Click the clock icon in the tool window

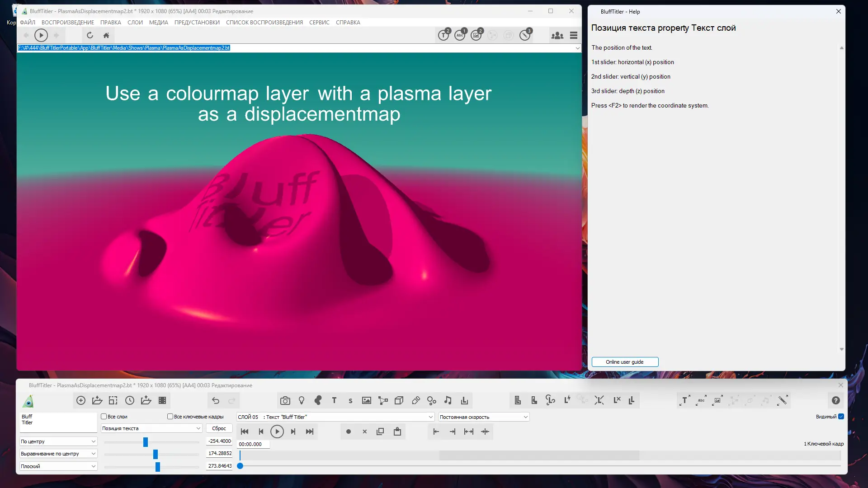coord(130,400)
